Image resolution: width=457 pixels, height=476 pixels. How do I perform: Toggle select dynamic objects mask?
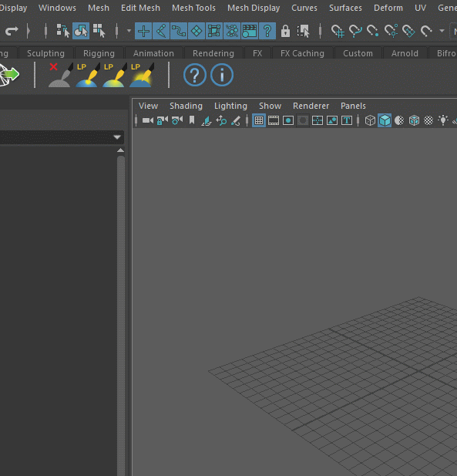232,31
